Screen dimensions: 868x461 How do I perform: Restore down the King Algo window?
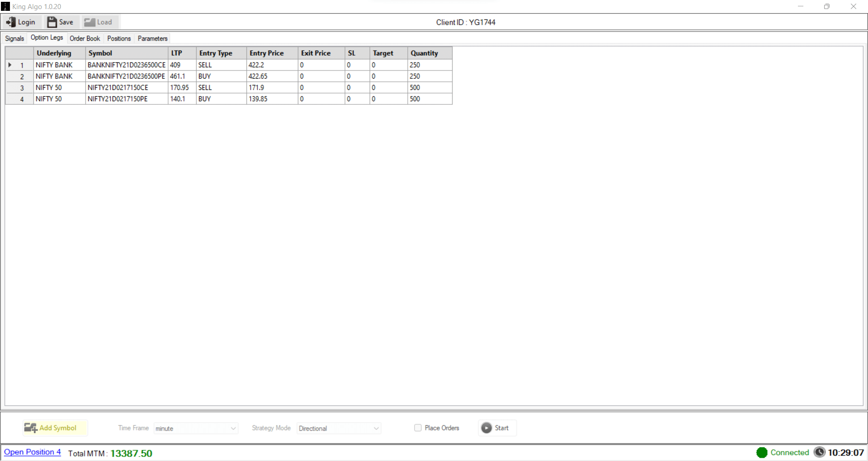tap(827, 6)
